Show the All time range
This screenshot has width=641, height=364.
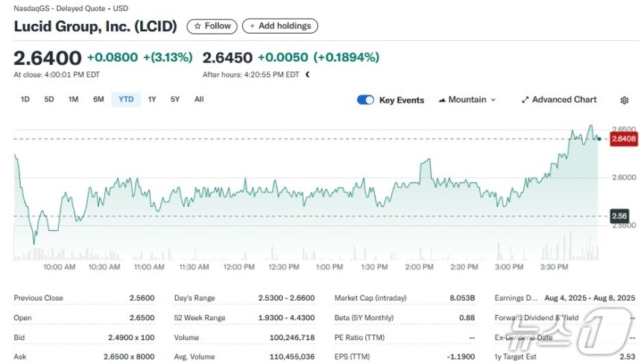tap(199, 99)
